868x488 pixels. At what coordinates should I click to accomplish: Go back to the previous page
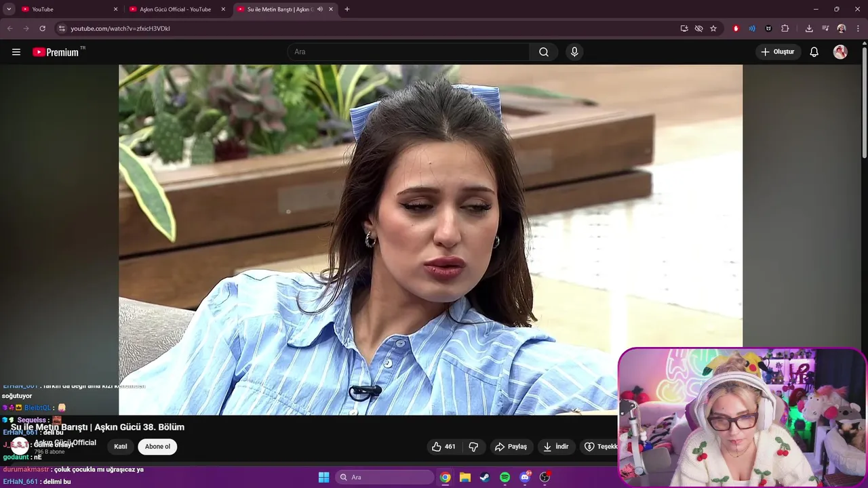click(10, 28)
